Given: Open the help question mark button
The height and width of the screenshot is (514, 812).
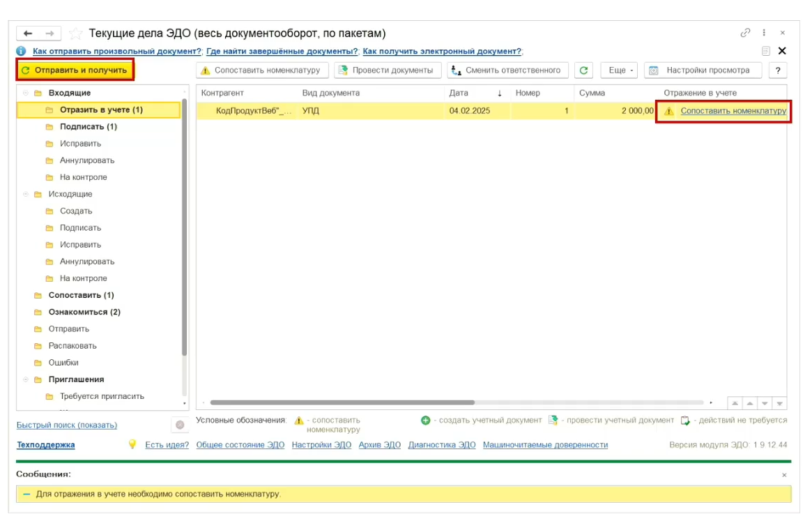Looking at the screenshot, I should [777, 70].
